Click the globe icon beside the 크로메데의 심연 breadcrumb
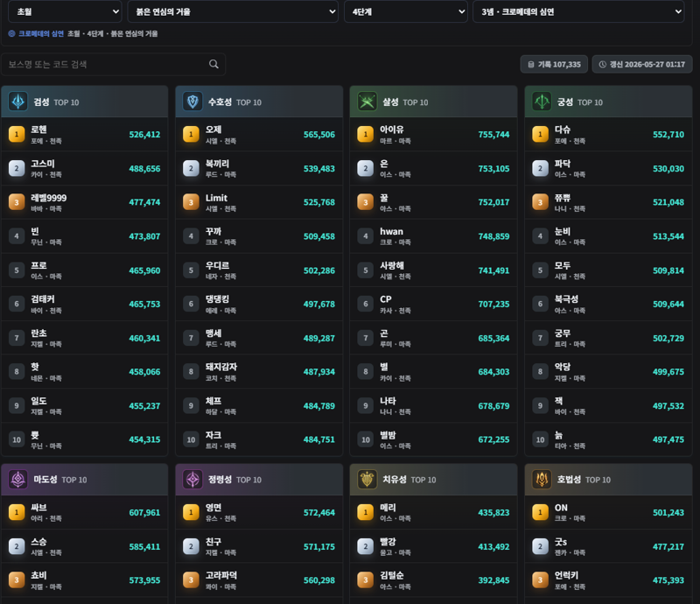This screenshot has width=700, height=604. click(x=11, y=33)
